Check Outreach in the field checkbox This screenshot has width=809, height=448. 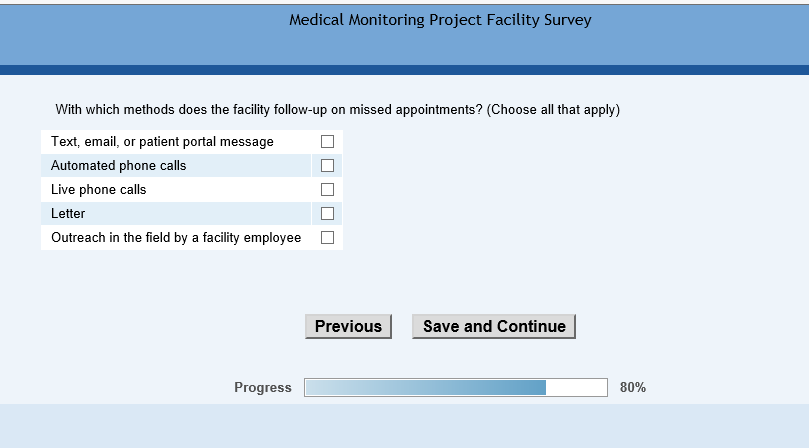pos(327,238)
